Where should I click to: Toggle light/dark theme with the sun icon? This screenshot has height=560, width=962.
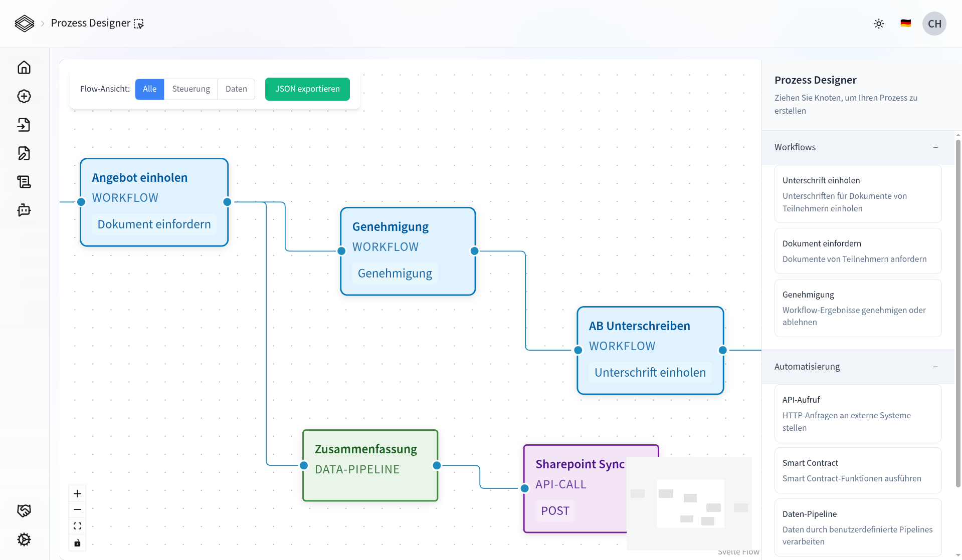click(x=879, y=24)
